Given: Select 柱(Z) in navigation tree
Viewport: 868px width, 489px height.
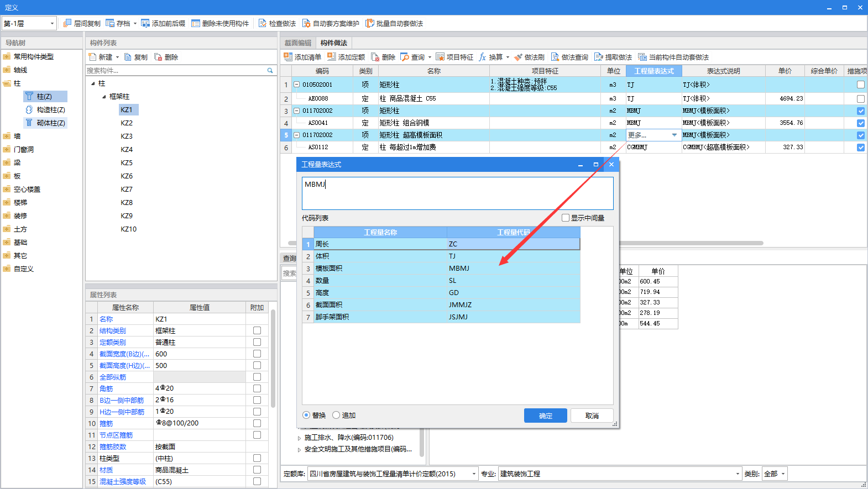Looking at the screenshot, I should click(45, 96).
